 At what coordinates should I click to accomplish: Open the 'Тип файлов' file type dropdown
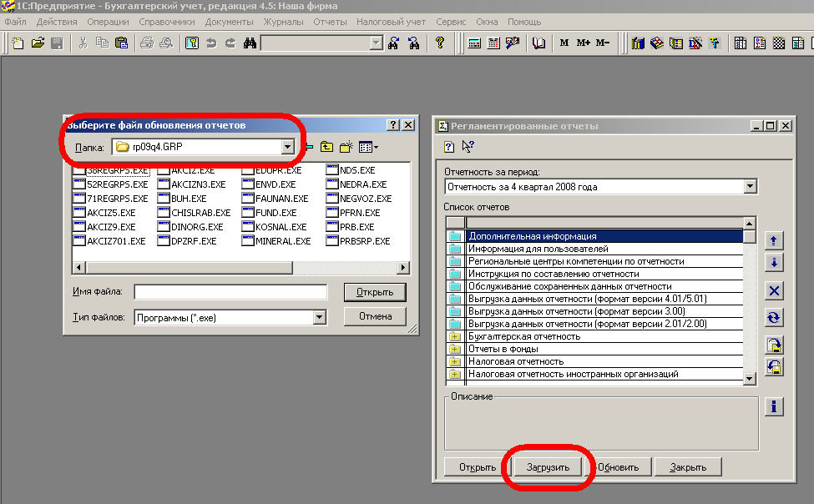pyautogui.click(x=319, y=317)
